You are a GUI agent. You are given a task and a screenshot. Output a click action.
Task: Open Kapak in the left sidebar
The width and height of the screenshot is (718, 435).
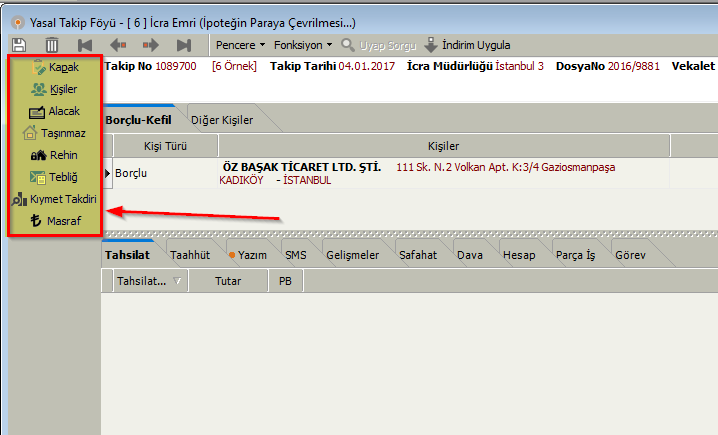tap(55, 67)
